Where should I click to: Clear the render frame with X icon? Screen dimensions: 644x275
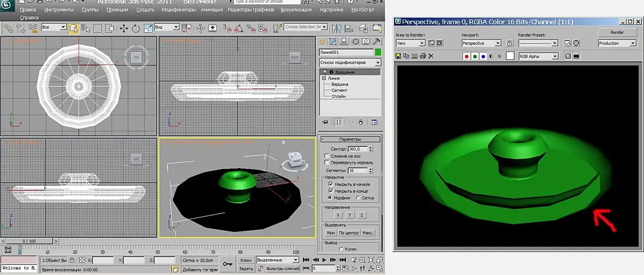click(x=431, y=56)
